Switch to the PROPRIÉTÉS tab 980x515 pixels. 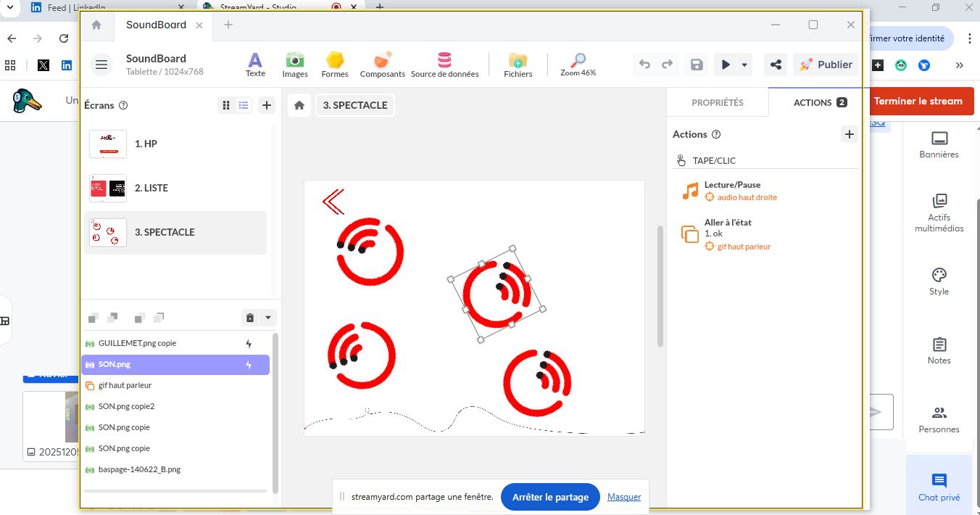point(717,102)
